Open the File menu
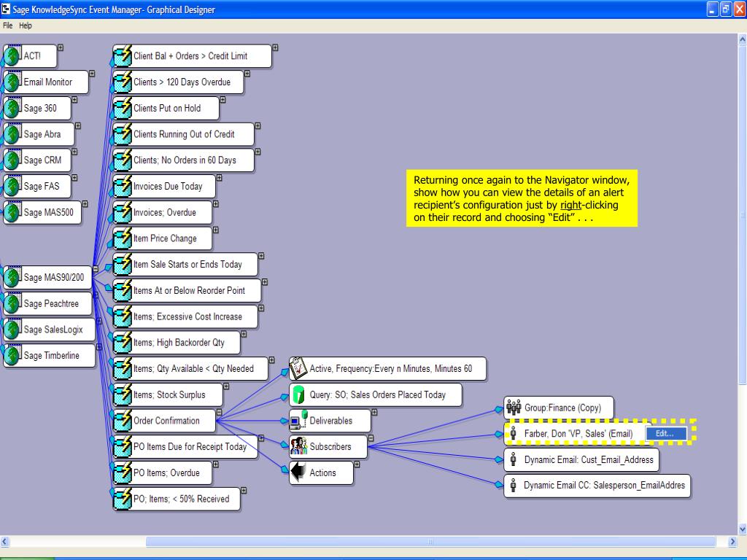Image resolution: width=747 pixels, height=560 pixels. point(7,26)
